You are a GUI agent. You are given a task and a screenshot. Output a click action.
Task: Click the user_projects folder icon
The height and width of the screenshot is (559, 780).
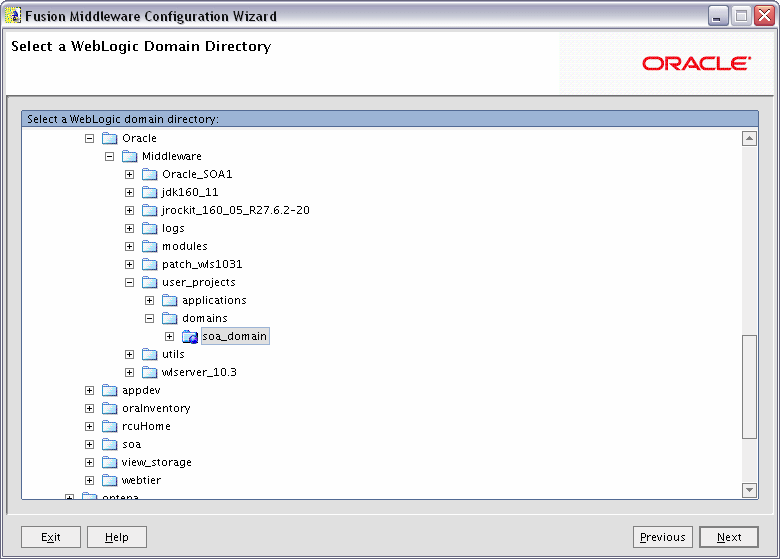click(149, 282)
